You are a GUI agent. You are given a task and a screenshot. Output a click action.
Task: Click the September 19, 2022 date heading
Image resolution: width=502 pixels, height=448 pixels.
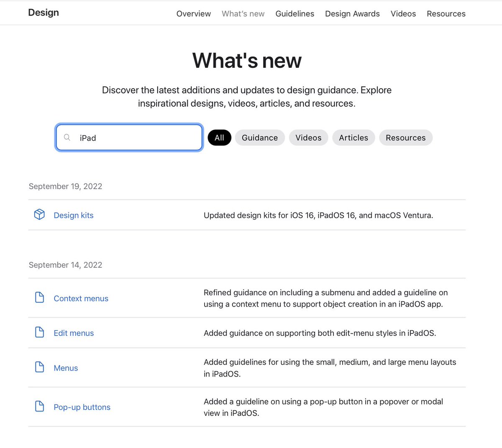[x=65, y=187]
